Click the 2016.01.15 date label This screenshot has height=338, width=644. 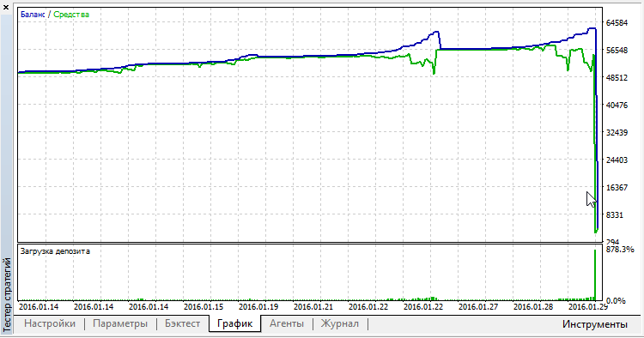pyautogui.click(x=204, y=307)
